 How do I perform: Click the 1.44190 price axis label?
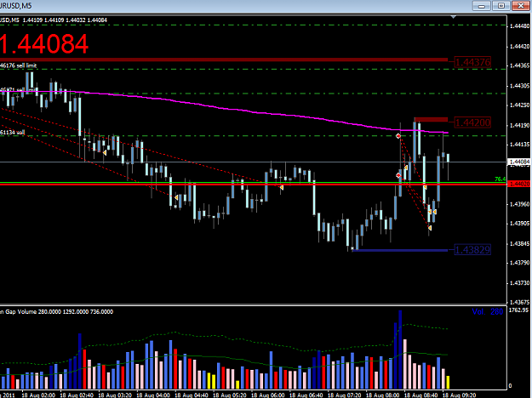(520, 125)
